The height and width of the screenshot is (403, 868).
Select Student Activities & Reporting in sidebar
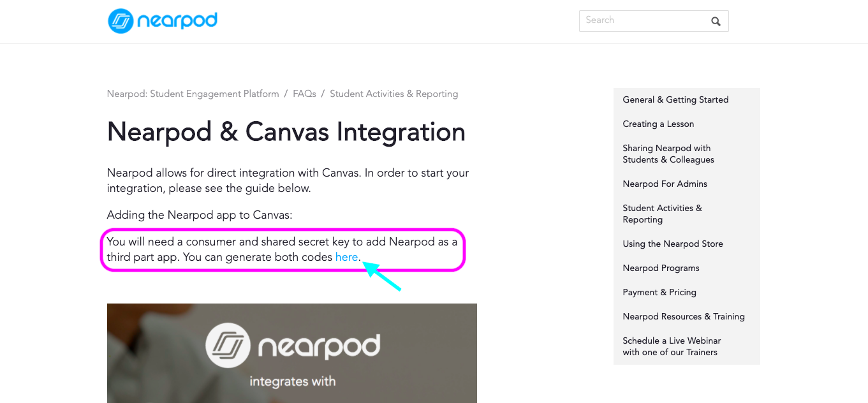pos(662,214)
